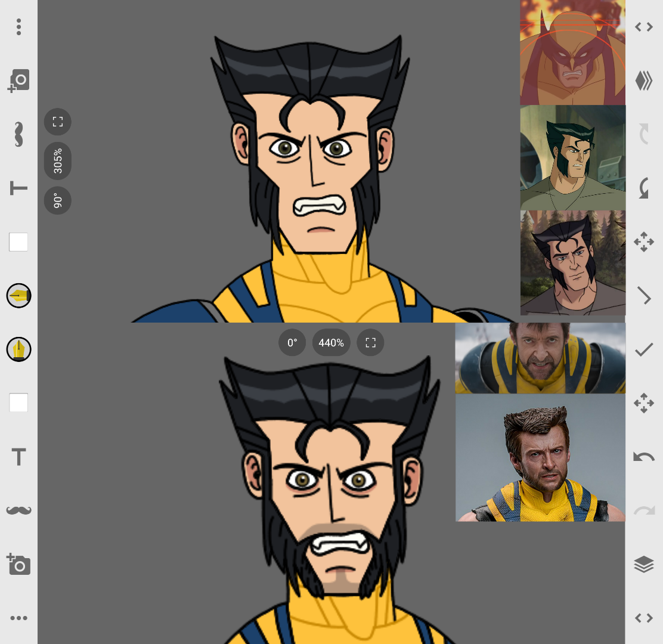This screenshot has width=663, height=644.
Task: Open the layers stack icon
Action: tap(644, 564)
